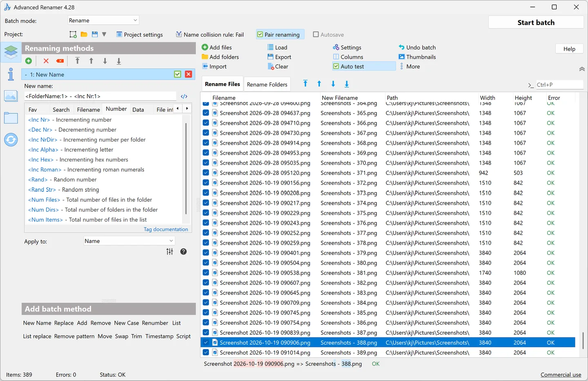Move method to top arrow icon
588x381 pixels.
click(x=77, y=61)
